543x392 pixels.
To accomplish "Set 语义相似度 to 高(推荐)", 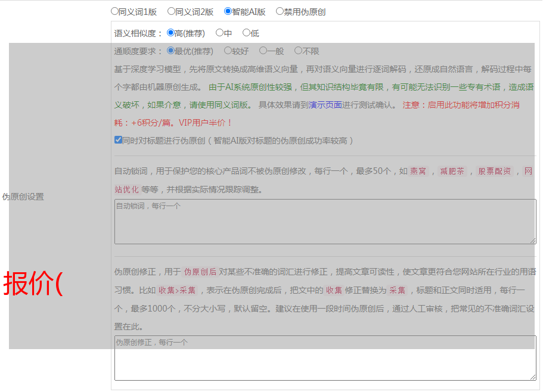I will tap(171, 33).
